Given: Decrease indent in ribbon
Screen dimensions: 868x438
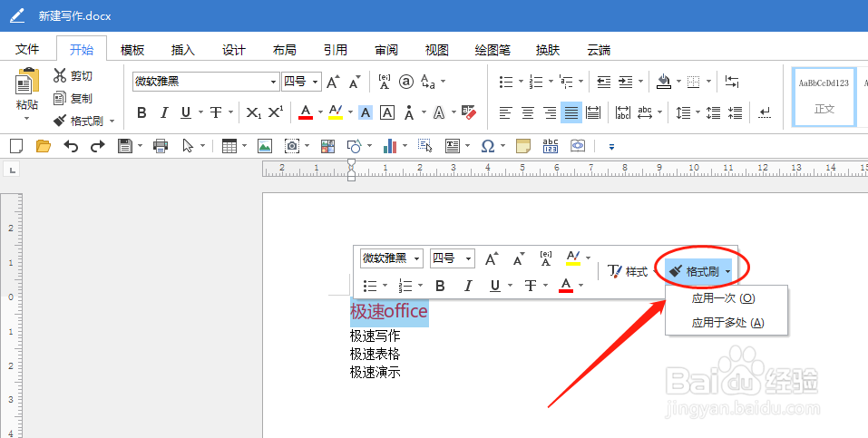Looking at the screenshot, I should pos(604,82).
